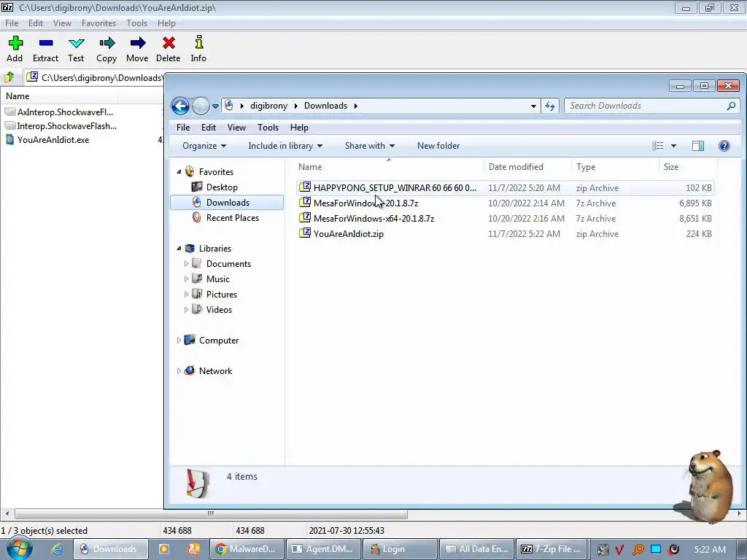Go up one folder level in 7-Zip
The width and height of the screenshot is (747, 560).
coord(9,77)
